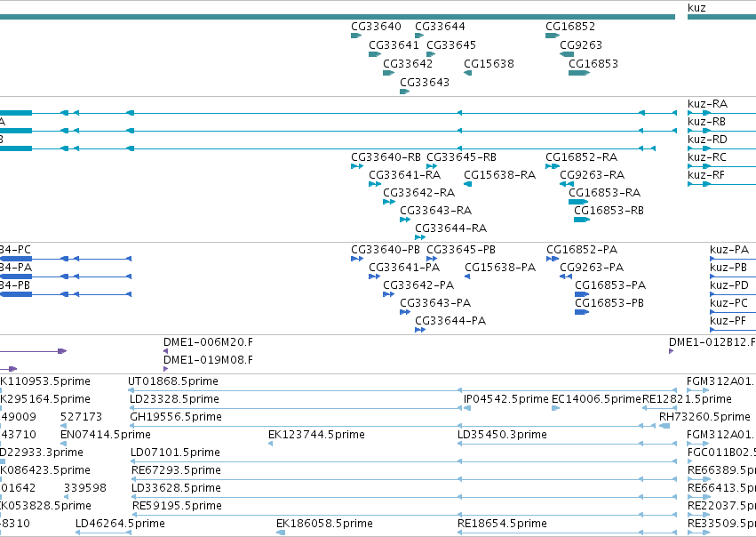Viewport: 756px width, 537px height.
Task: Select the kuz-PC protein label
Action: tap(729, 303)
